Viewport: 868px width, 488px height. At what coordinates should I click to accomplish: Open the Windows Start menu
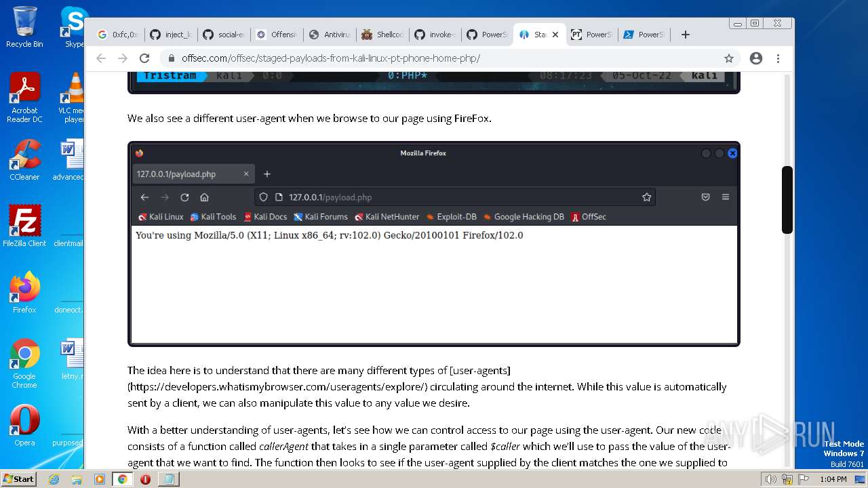tap(18, 479)
